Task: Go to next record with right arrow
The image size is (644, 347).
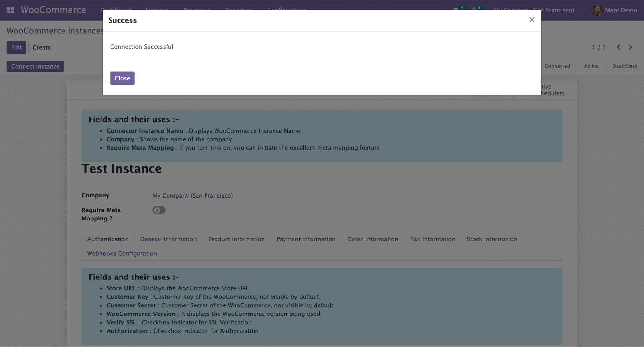Action: click(630, 47)
